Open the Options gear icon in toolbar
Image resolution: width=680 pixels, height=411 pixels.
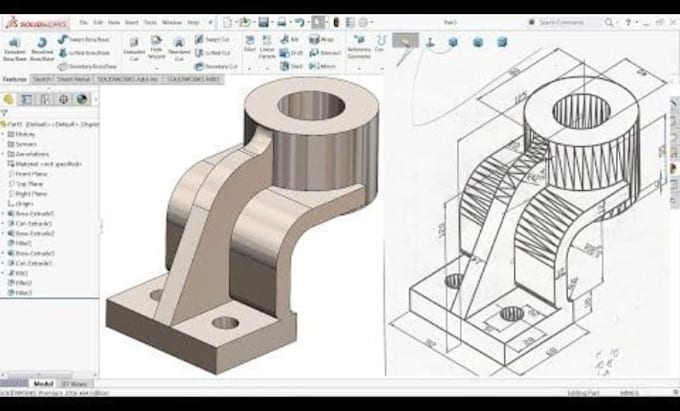click(363, 22)
